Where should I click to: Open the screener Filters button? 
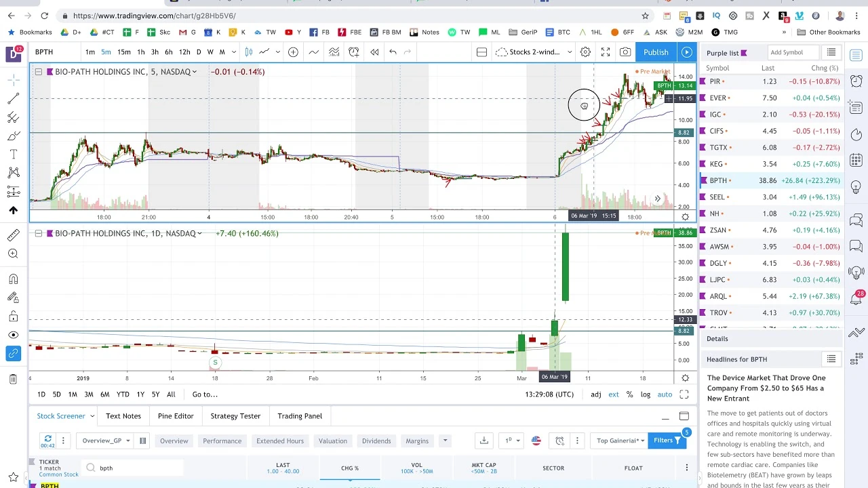click(x=668, y=441)
